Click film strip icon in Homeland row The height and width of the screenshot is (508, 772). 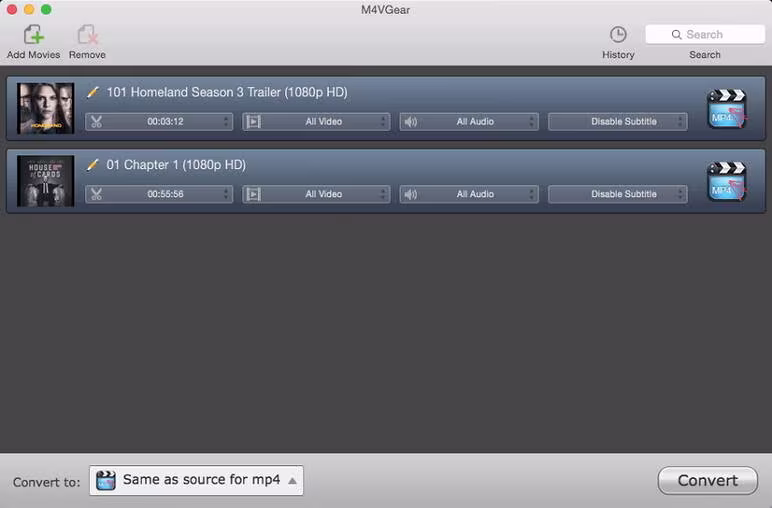click(x=253, y=122)
